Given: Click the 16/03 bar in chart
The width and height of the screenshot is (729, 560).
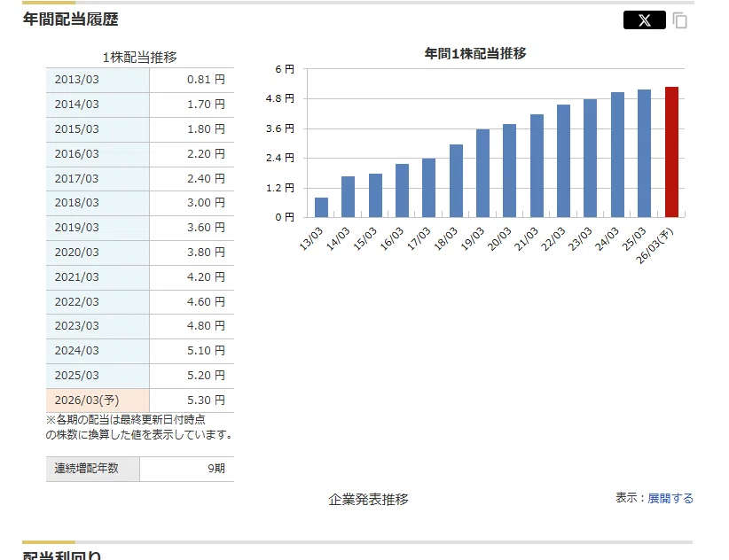Looking at the screenshot, I should [402, 191].
